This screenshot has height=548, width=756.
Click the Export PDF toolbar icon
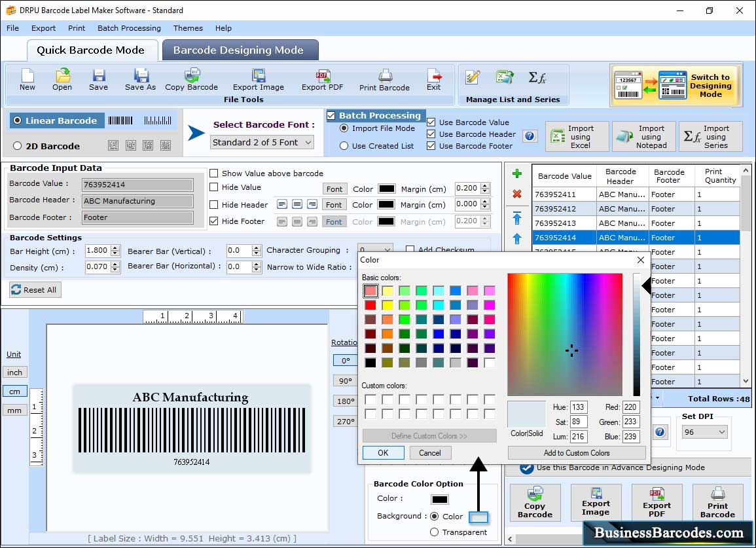coord(323,79)
